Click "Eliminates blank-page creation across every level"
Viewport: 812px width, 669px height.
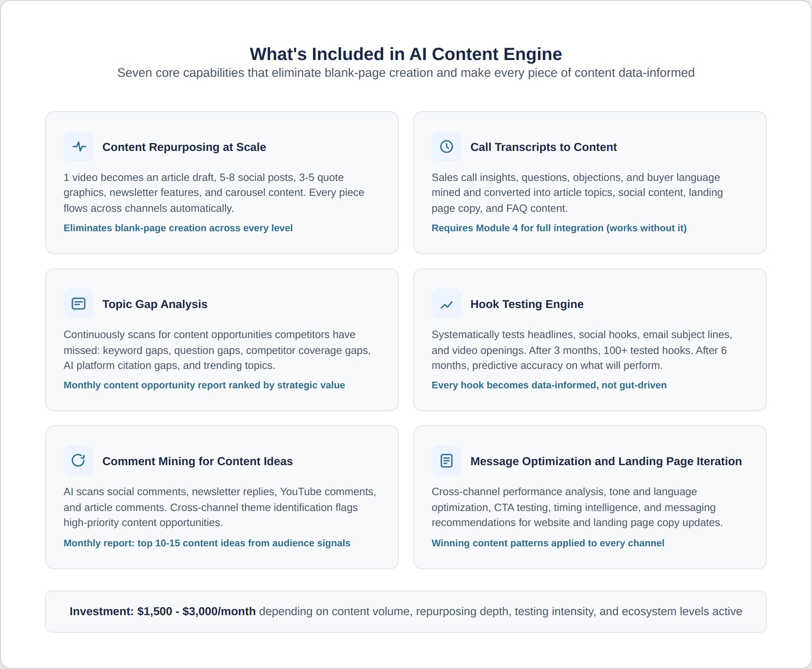178,228
